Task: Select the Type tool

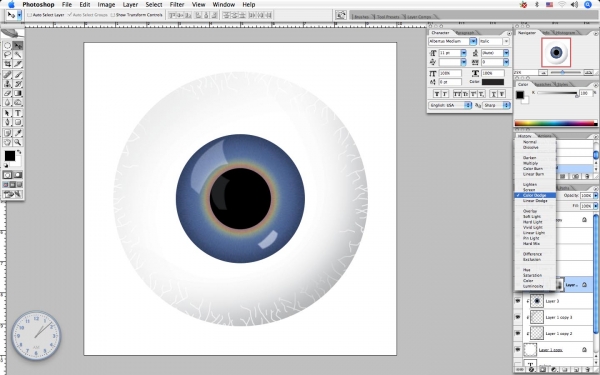Action: coord(18,113)
